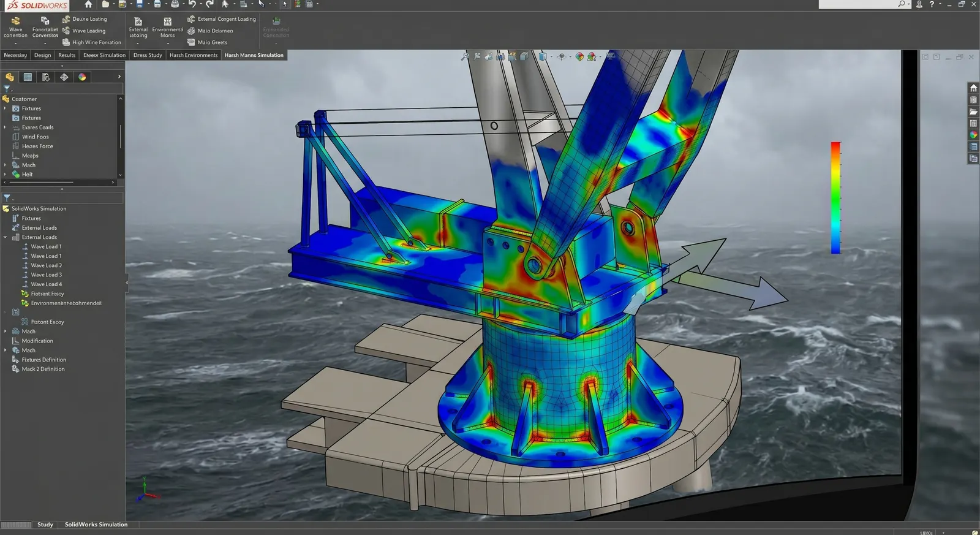Undo the last action

click(x=192, y=4)
